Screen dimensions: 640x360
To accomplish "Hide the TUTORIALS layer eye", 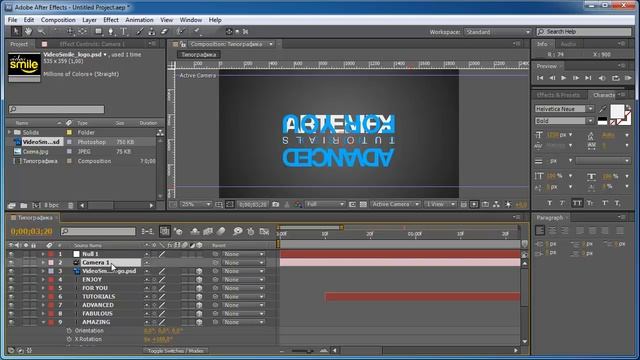I will (x=11, y=296).
